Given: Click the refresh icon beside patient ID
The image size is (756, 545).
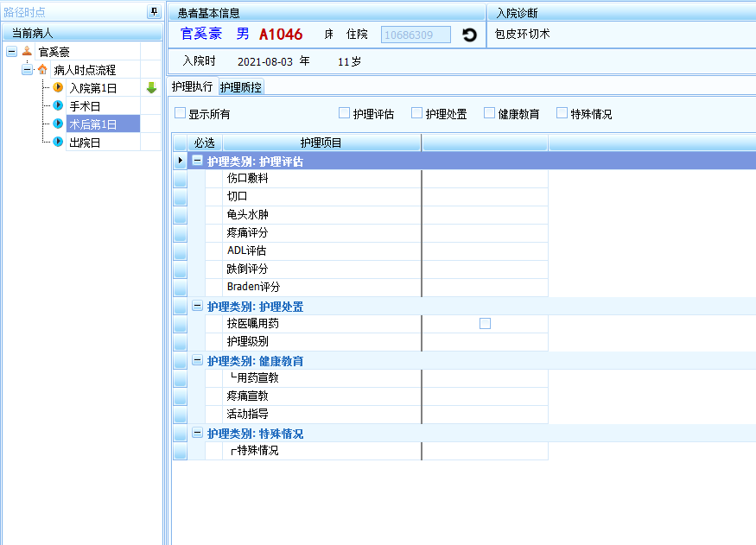Looking at the screenshot, I should point(469,35).
